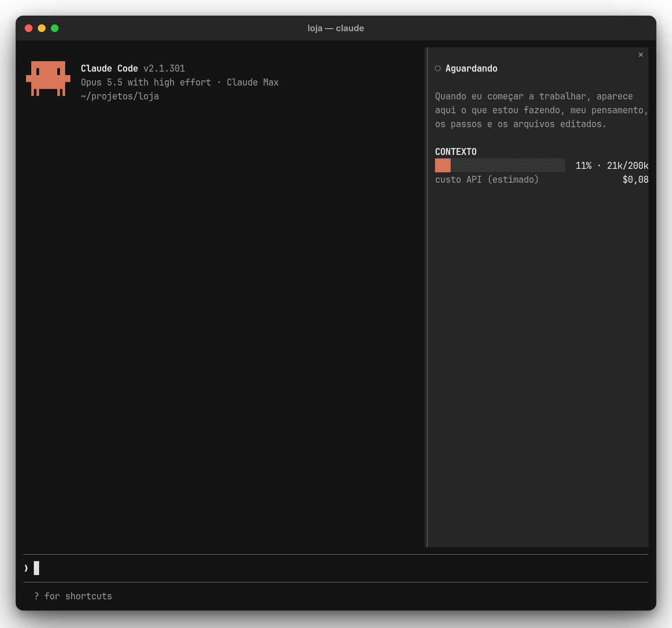Click the 'Aguardando' panel heading
The height and width of the screenshot is (628, 672).
[471, 69]
